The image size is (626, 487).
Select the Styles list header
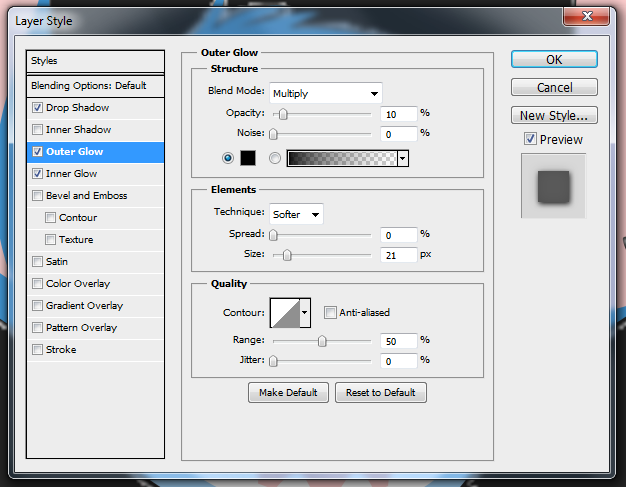[95, 61]
